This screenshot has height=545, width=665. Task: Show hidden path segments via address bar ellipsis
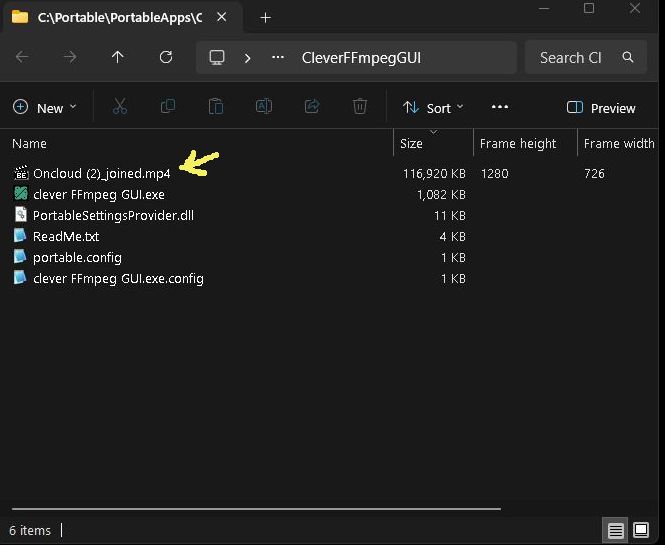[x=278, y=57]
